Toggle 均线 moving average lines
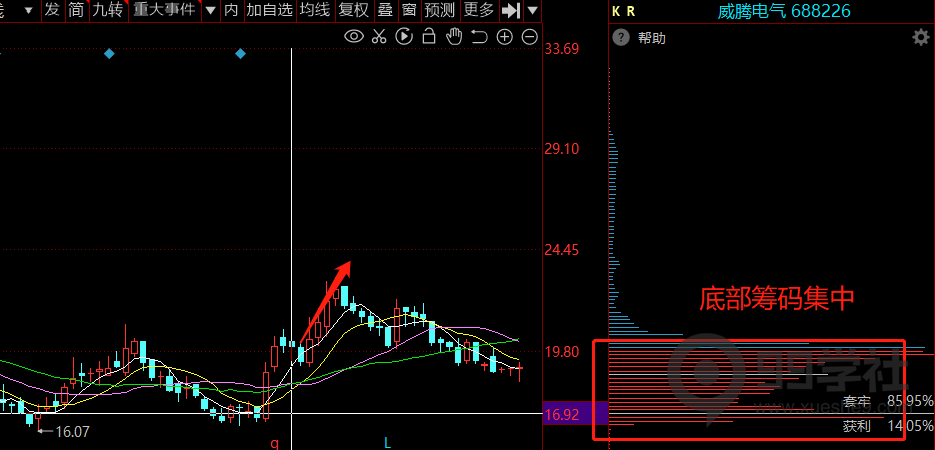 coord(315,10)
